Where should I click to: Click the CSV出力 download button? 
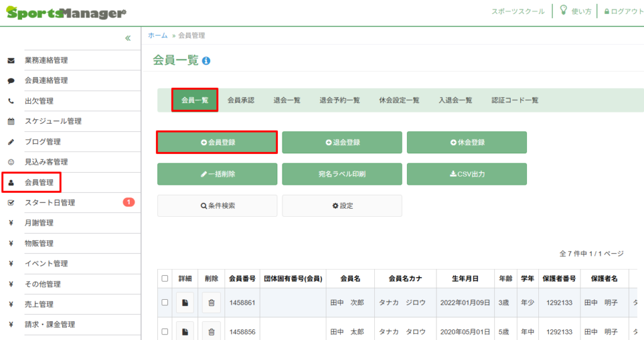tap(467, 173)
